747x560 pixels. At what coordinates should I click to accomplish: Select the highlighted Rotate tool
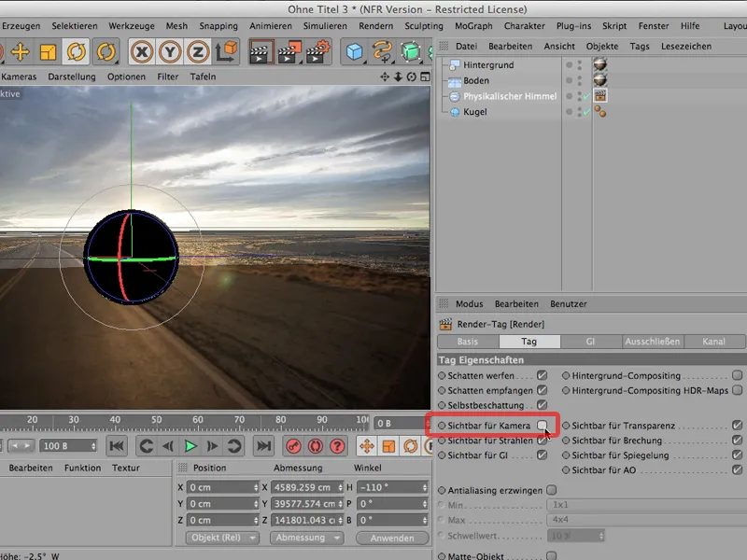click(x=77, y=51)
